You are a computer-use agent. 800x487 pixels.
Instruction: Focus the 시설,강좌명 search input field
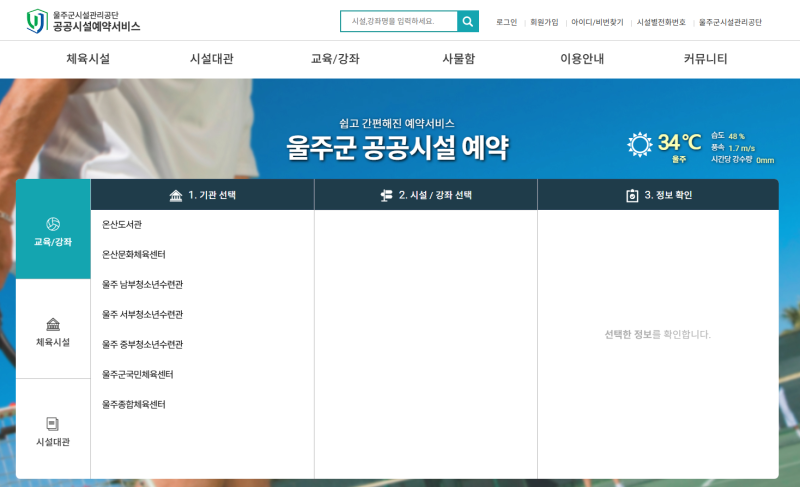pyautogui.click(x=399, y=21)
